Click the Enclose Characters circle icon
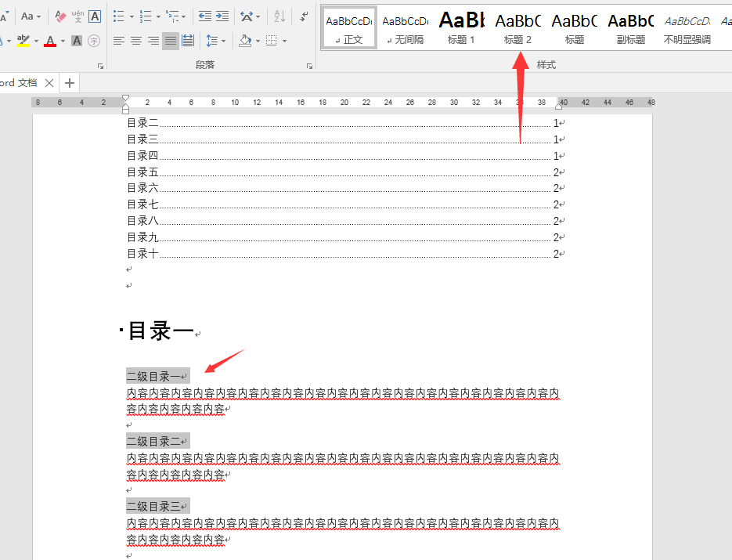Screen dimensions: 732x560 (x=94, y=41)
